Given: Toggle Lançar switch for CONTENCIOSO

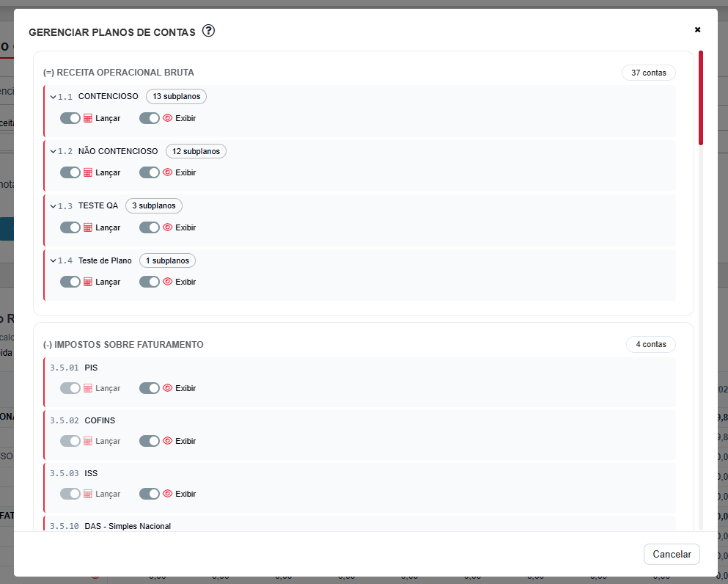Looking at the screenshot, I should tap(70, 118).
